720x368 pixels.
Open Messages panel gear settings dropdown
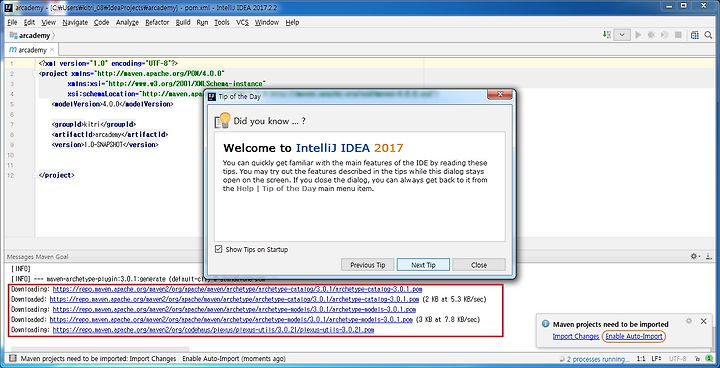pyautogui.click(x=694, y=256)
